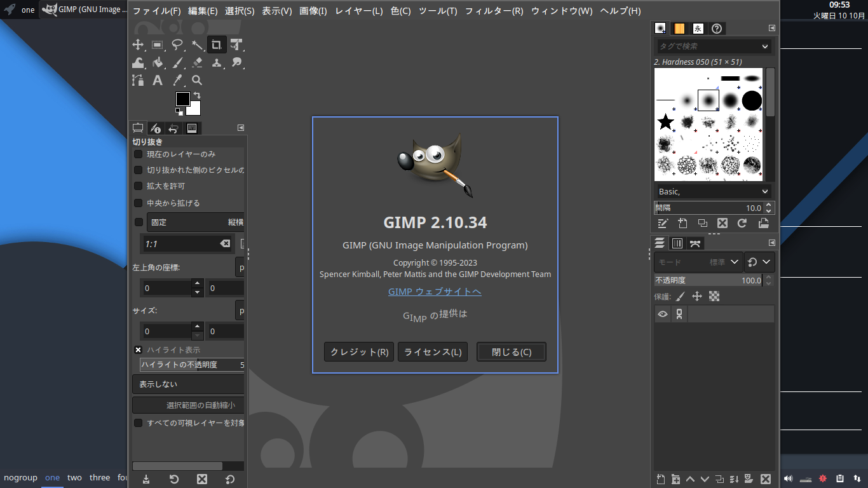Open the レイヤー(L) menu
Viewport: 868px width, 488px height.
coord(358,11)
